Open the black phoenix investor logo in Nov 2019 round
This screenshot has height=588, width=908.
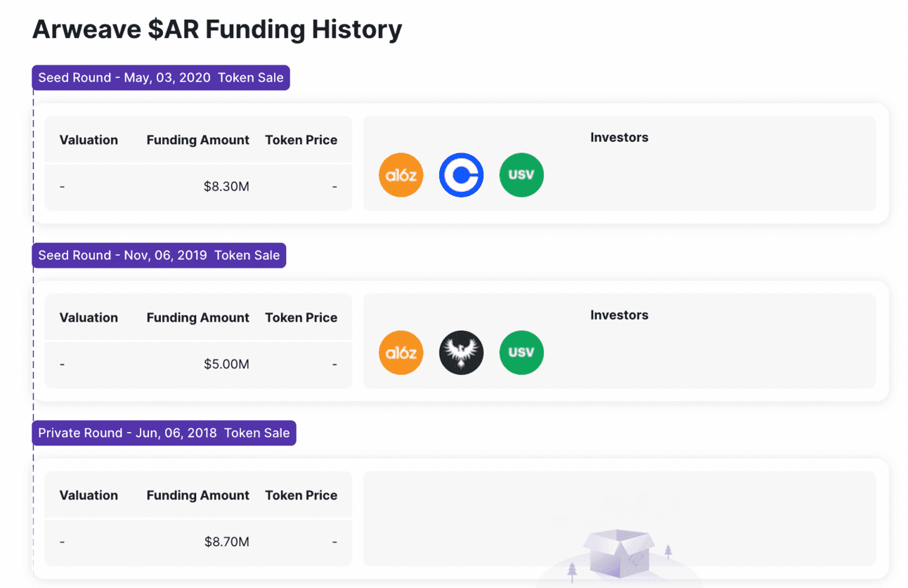[461, 353]
